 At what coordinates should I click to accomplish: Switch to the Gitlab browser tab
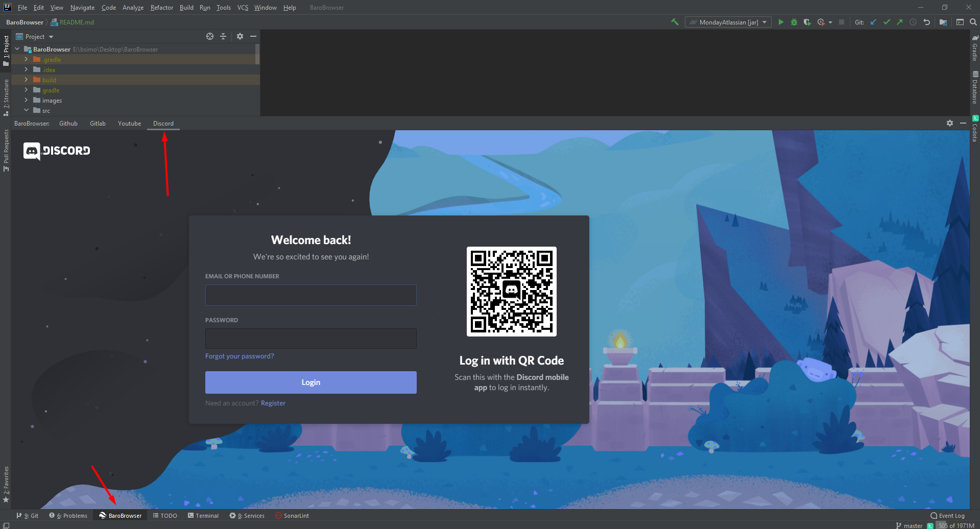(x=98, y=124)
